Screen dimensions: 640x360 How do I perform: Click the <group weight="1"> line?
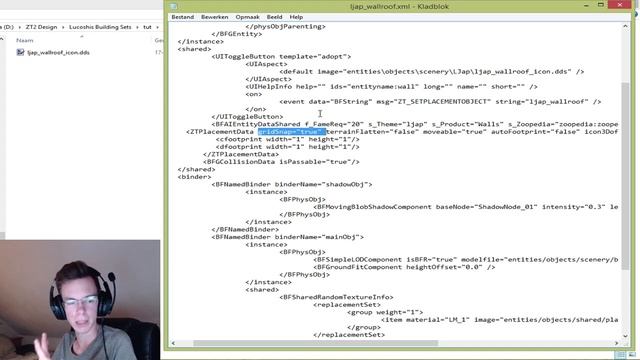(385, 312)
